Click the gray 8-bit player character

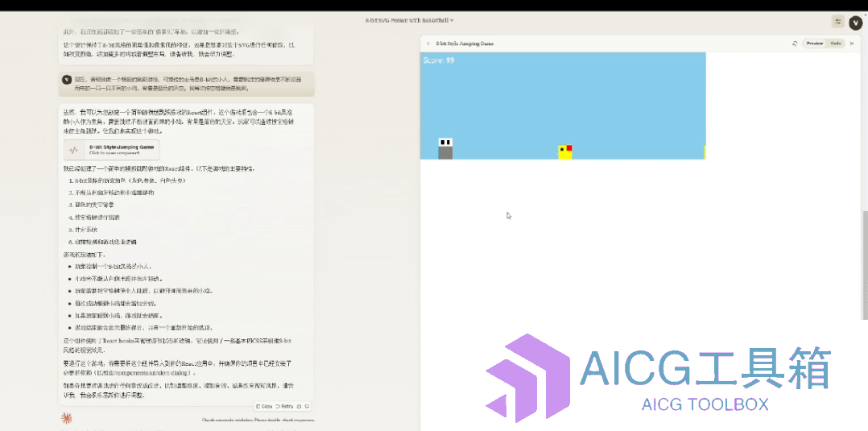[445, 149]
